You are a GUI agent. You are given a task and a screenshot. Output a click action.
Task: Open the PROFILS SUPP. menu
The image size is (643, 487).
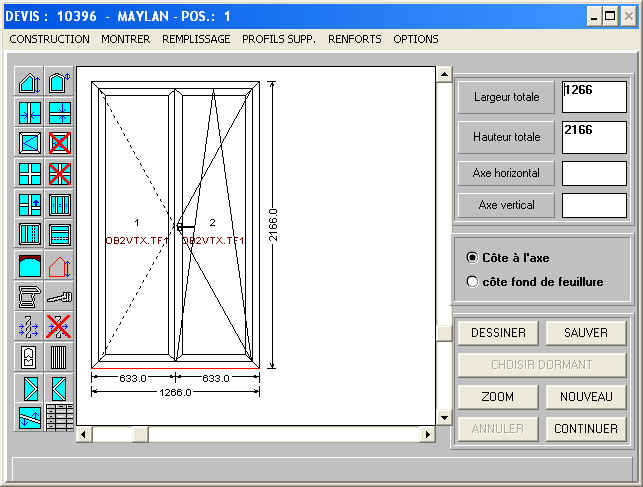[278, 39]
